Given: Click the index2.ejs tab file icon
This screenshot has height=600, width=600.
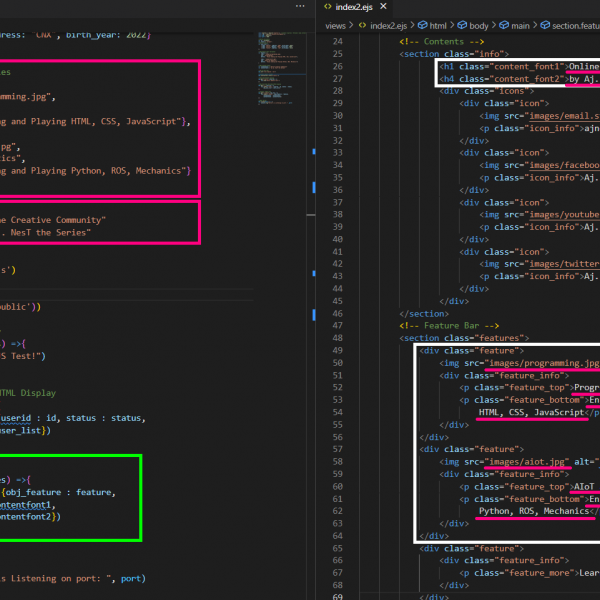Looking at the screenshot, I should coord(327,7).
